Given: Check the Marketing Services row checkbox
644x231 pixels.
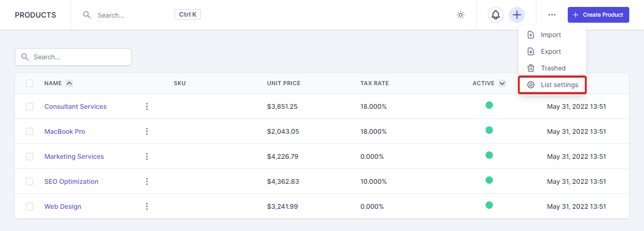Looking at the screenshot, I should [x=30, y=156].
